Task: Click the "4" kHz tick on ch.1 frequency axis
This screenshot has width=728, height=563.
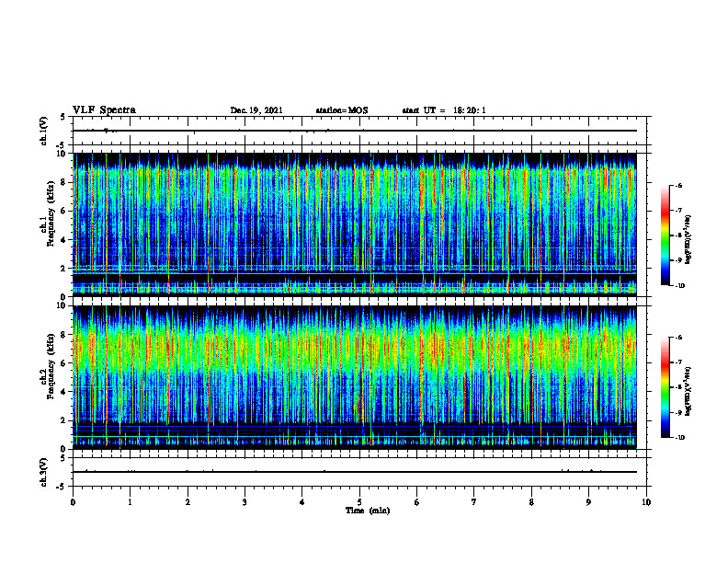Action: pos(64,240)
